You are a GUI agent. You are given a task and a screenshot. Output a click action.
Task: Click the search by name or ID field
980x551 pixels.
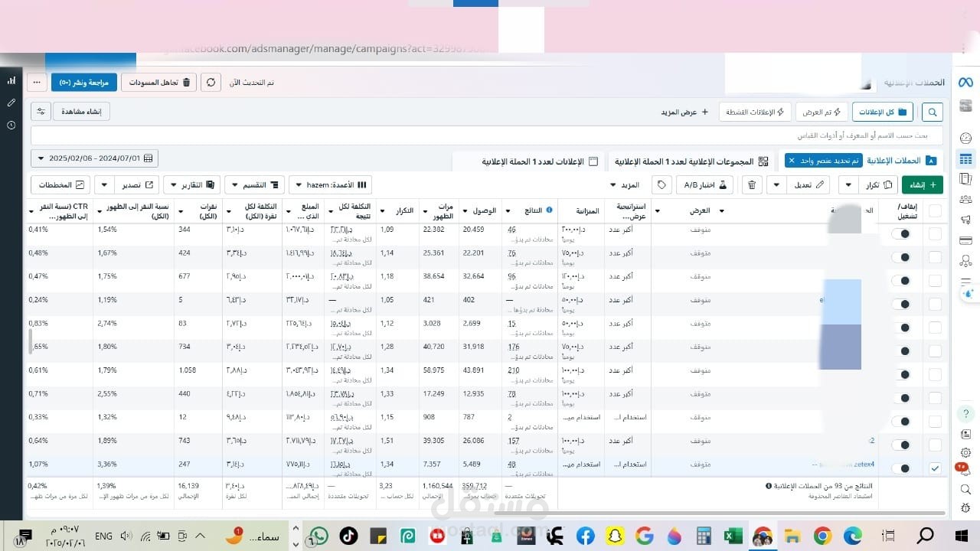[x=486, y=135]
